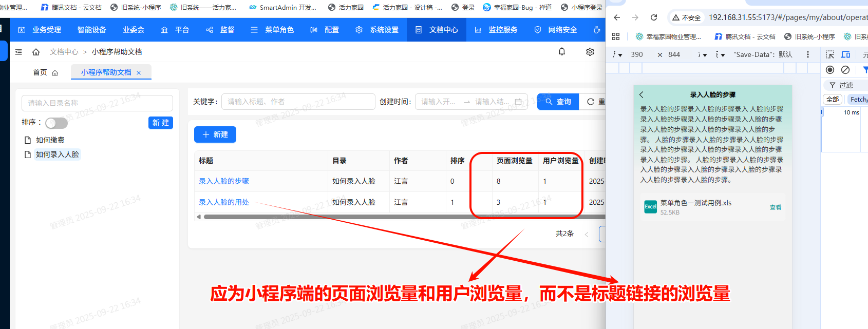Click the calendar icon in date range
The width and height of the screenshot is (868, 329).
point(518,102)
